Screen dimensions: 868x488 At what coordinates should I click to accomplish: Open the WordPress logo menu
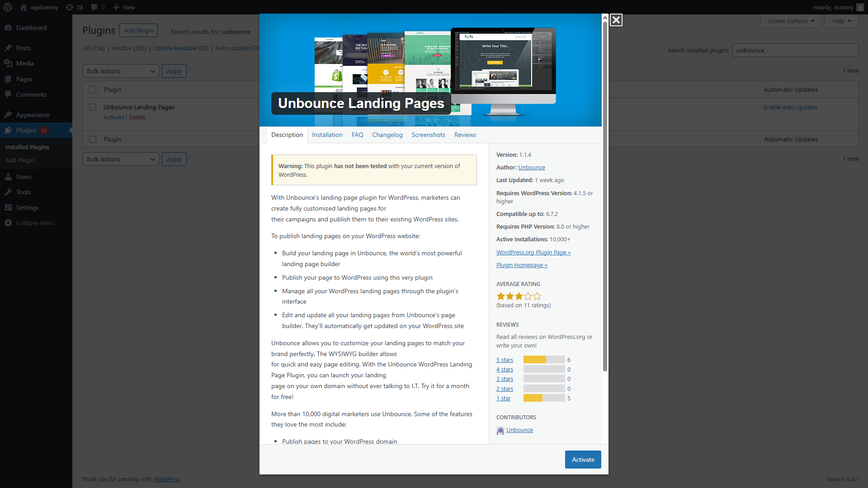(8, 7)
